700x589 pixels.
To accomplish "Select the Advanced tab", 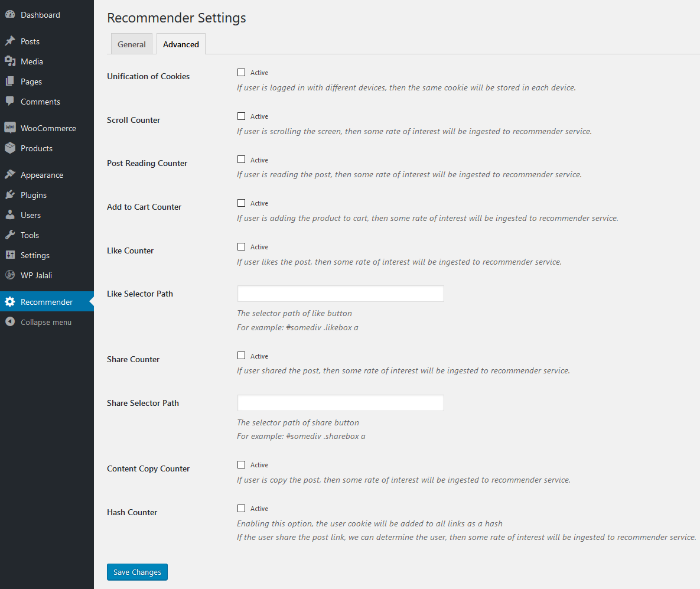I will (x=181, y=44).
